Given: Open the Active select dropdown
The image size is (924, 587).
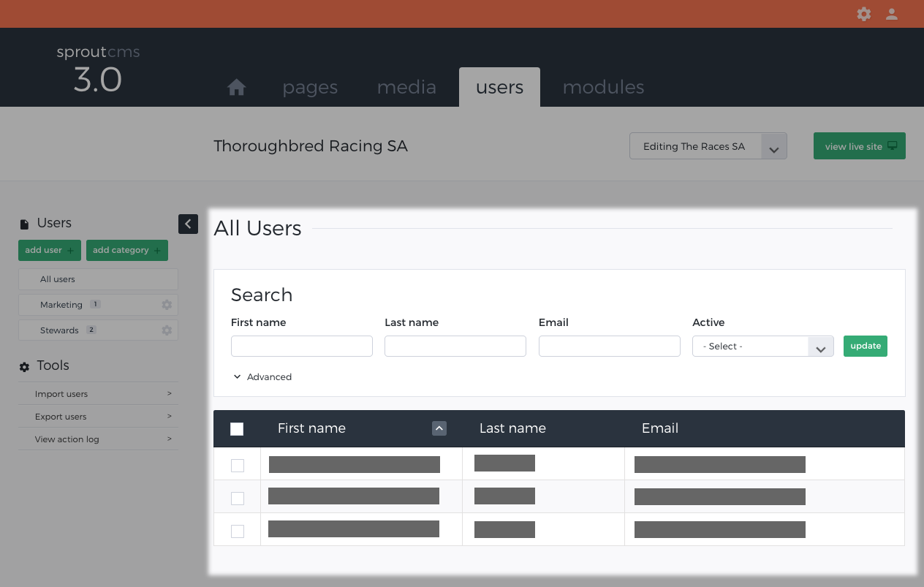Looking at the screenshot, I should pyautogui.click(x=762, y=346).
